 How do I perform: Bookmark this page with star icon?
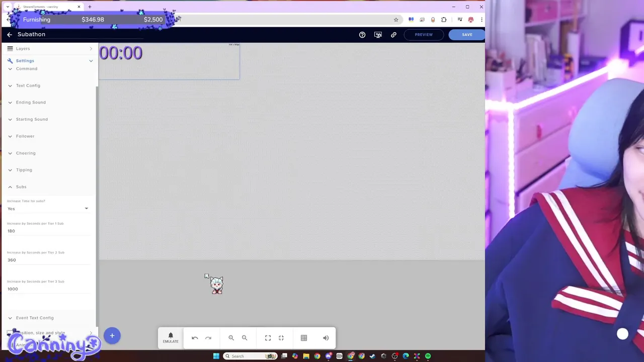pos(396,20)
